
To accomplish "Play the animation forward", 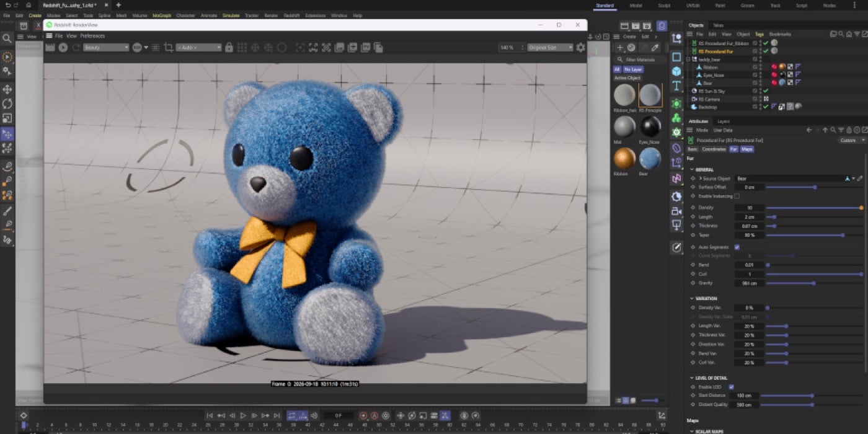I will 243,415.
